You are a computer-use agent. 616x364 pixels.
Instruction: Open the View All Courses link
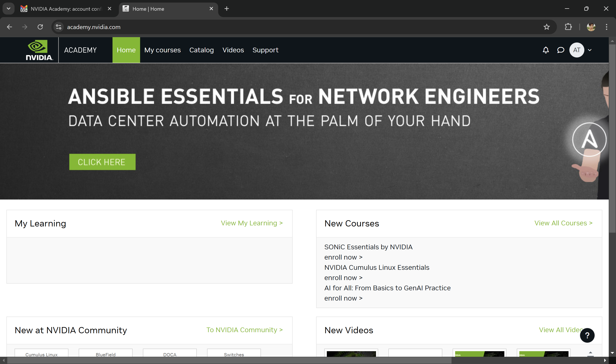click(563, 223)
